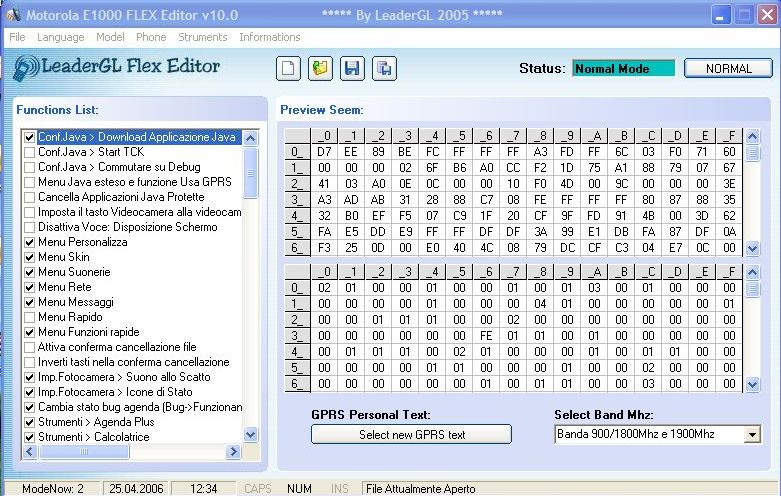Viewport: 781px width, 496px height.
Task: Uncheck Menu Personalizza option
Action: [29, 243]
